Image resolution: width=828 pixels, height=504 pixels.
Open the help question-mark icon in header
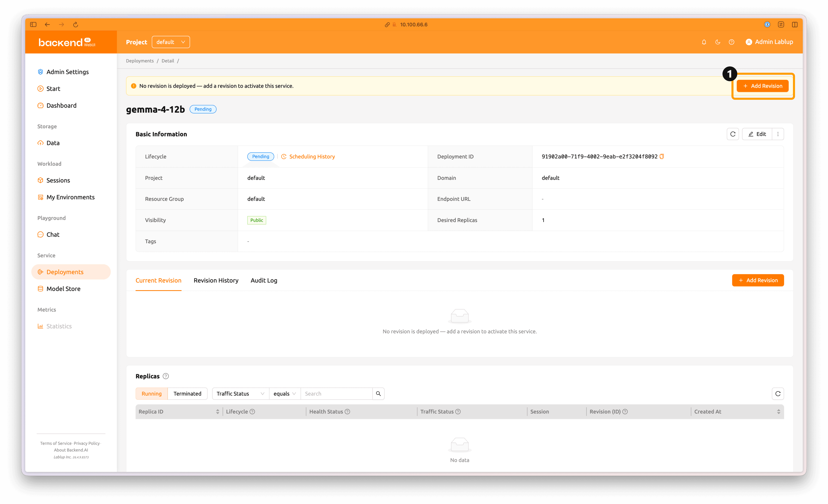tap(732, 42)
